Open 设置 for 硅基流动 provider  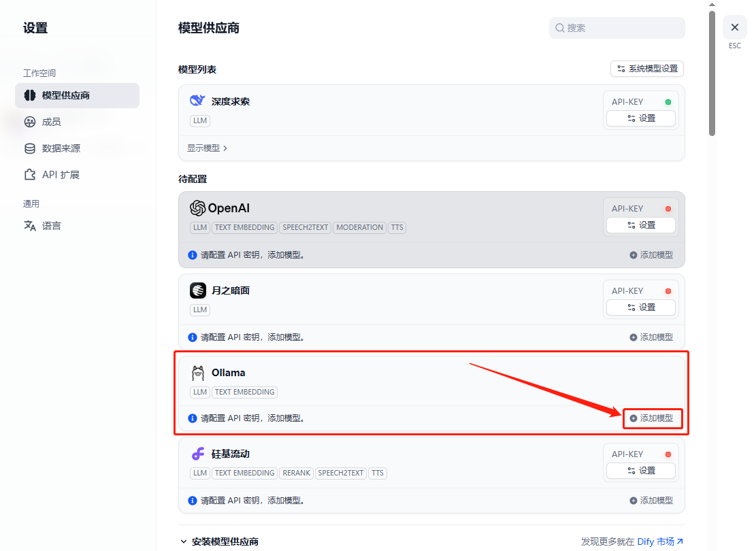click(641, 471)
